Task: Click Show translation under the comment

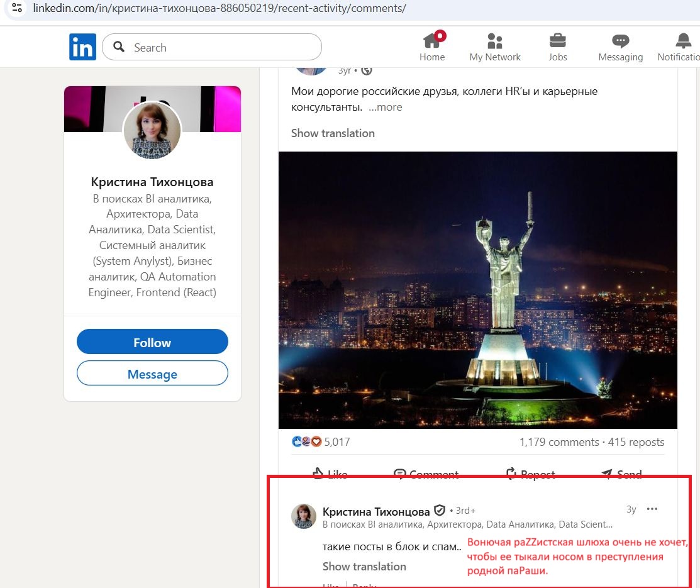Action: tap(364, 567)
